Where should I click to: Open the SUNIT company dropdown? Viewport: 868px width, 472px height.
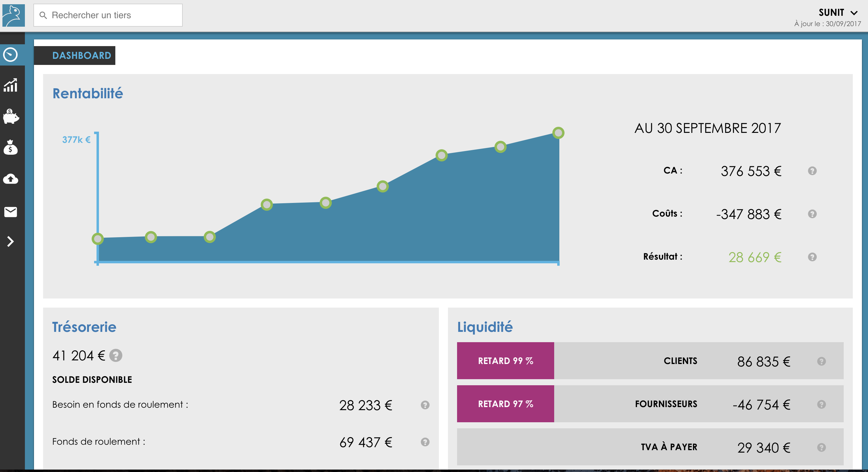[838, 13]
